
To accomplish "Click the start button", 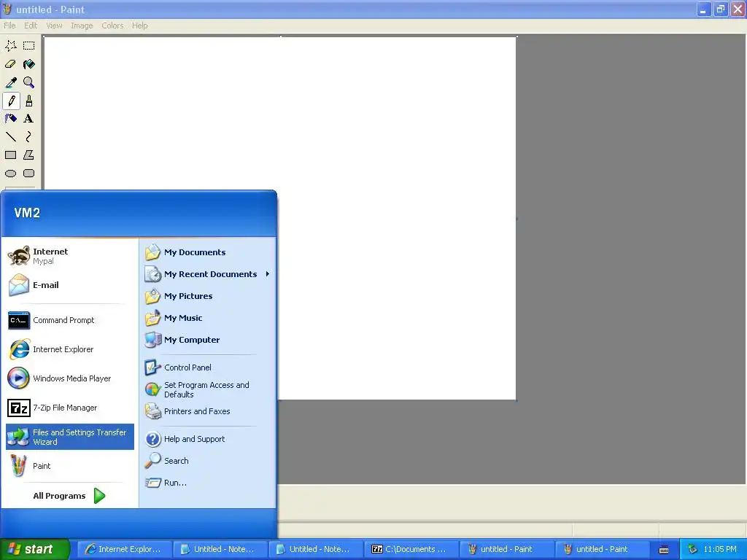I will point(35,549).
